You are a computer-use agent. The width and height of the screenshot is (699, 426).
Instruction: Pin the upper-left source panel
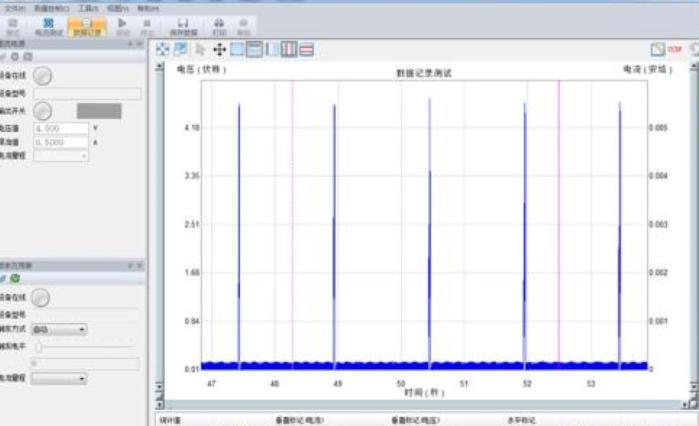131,44
